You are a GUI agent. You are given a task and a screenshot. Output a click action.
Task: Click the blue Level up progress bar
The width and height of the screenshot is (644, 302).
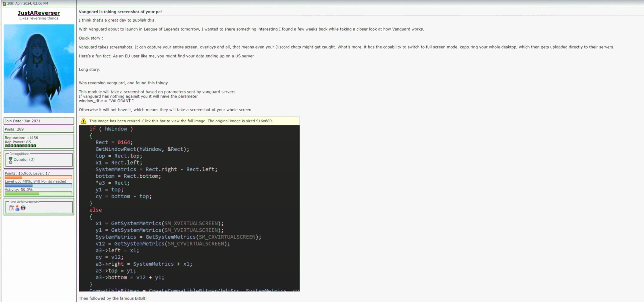coord(38,185)
